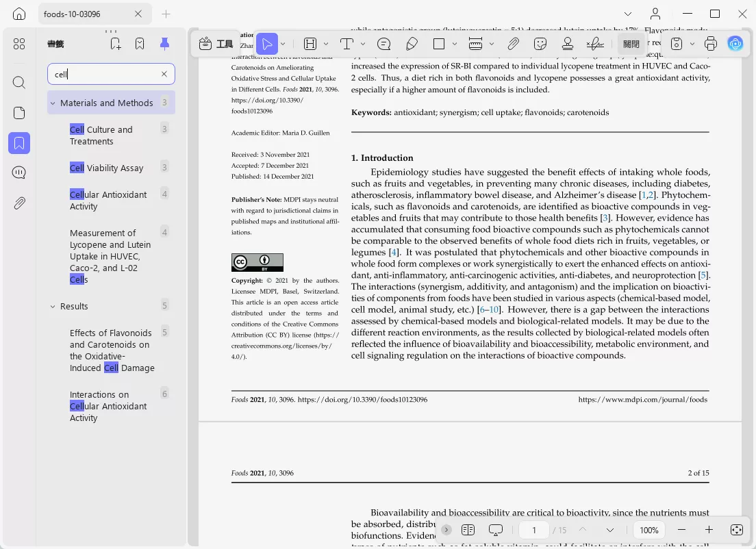The height and width of the screenshot is (549, 756).
Task: Select the rectangle shape tool
Action: tap(439, 44)
